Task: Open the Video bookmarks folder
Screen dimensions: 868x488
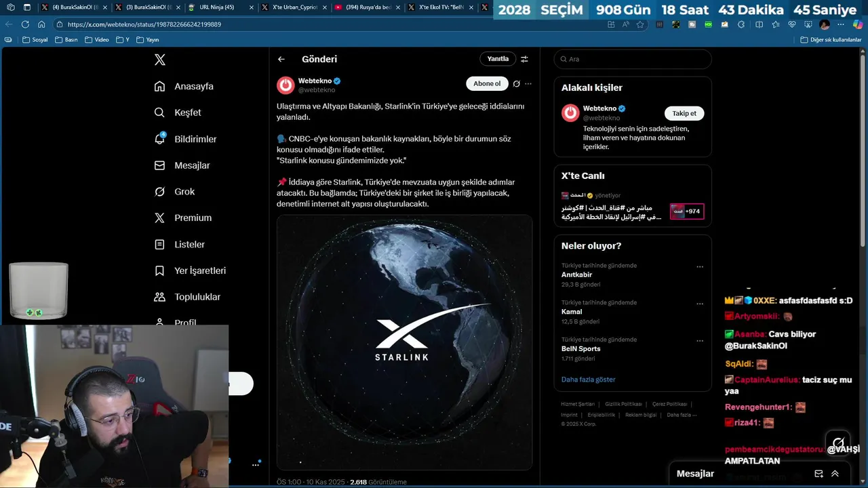Action: click(96, 39)
